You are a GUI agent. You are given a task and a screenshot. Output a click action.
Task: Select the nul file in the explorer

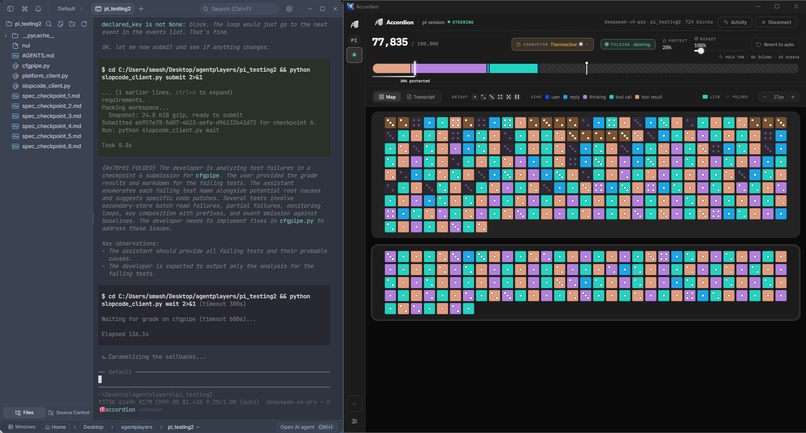click(26, 46)
